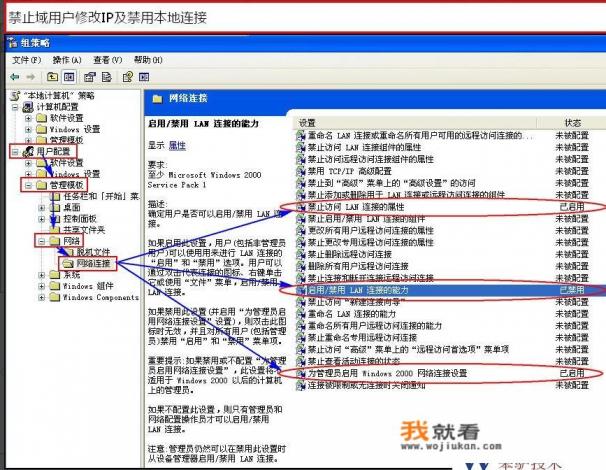Click icon of 为管理员启用 Windows 2000 网络连接设置
Viewport: 606px width, 470px height.
pos(301,373)
